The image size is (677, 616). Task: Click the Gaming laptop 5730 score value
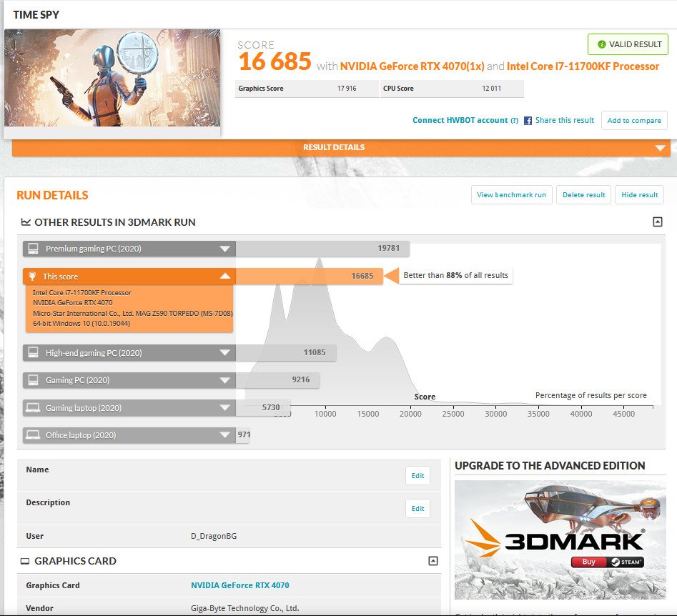tap(271, 407)
